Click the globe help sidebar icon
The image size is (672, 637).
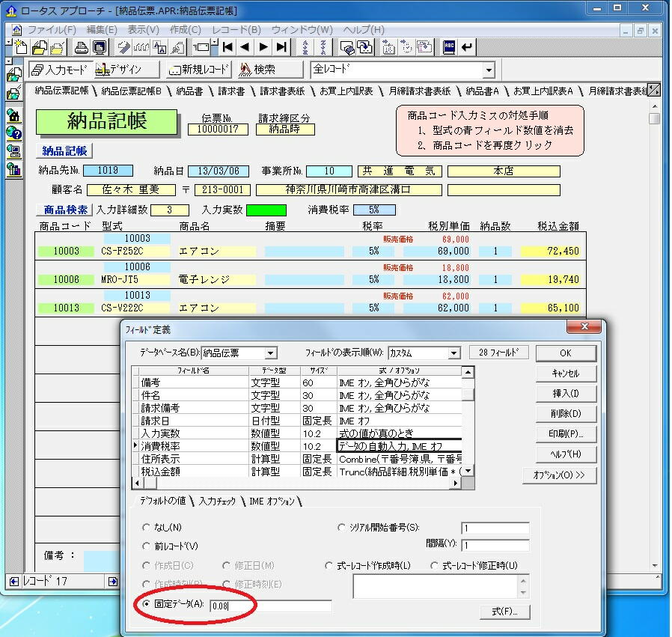click(x=13, y=133)
